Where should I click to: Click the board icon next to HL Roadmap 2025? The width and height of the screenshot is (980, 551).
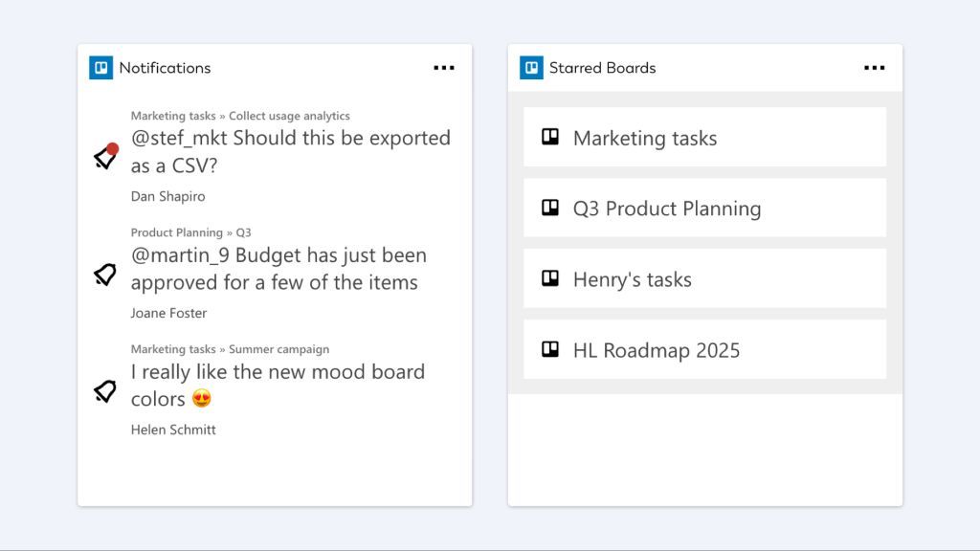550,349
